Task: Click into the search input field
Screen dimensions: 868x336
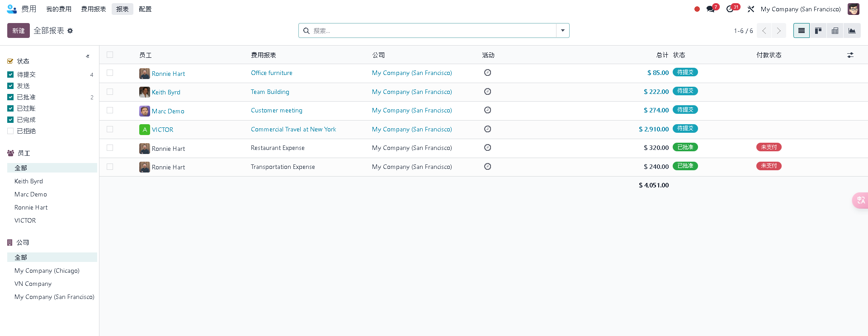Action: pos(429,31)
